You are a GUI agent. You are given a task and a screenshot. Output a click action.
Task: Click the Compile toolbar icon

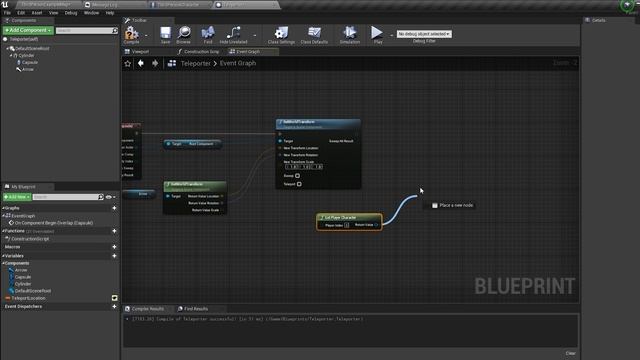pos(131,33)
